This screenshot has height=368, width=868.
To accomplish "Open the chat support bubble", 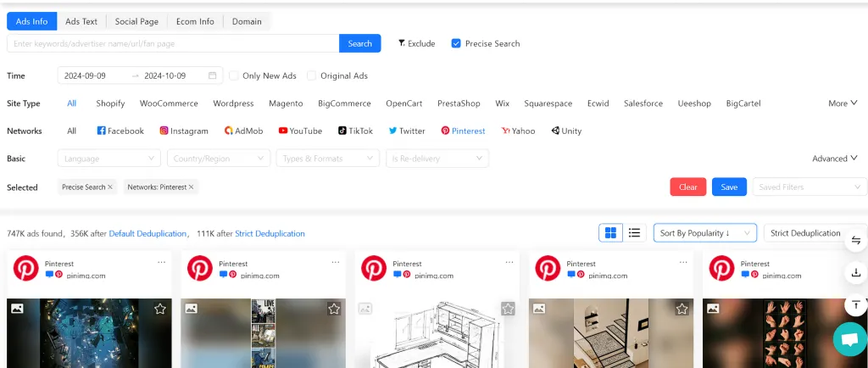I will click(x=847, y=338).
